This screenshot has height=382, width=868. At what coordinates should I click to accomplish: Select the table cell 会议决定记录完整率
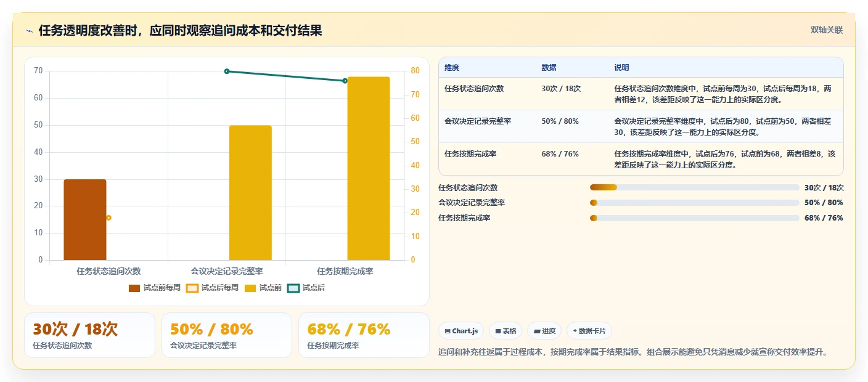[478, 121]
